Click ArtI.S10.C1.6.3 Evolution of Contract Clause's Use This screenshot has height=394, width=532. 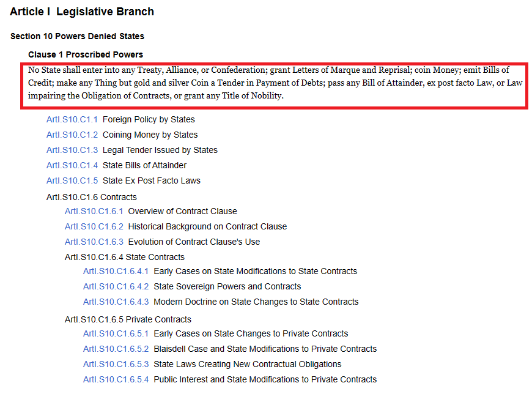tap(94, 242)
